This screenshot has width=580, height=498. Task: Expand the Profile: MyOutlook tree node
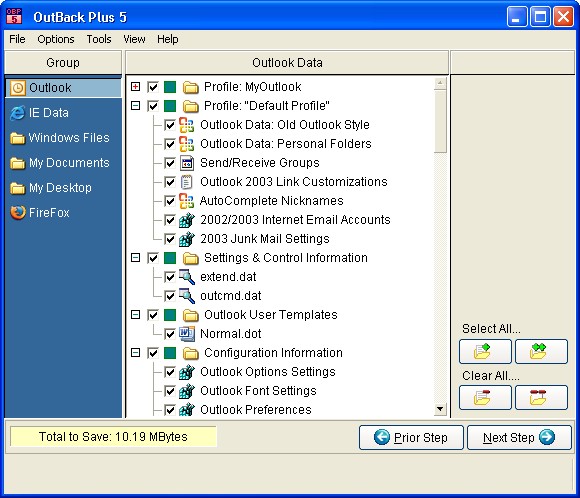point(136,87)
